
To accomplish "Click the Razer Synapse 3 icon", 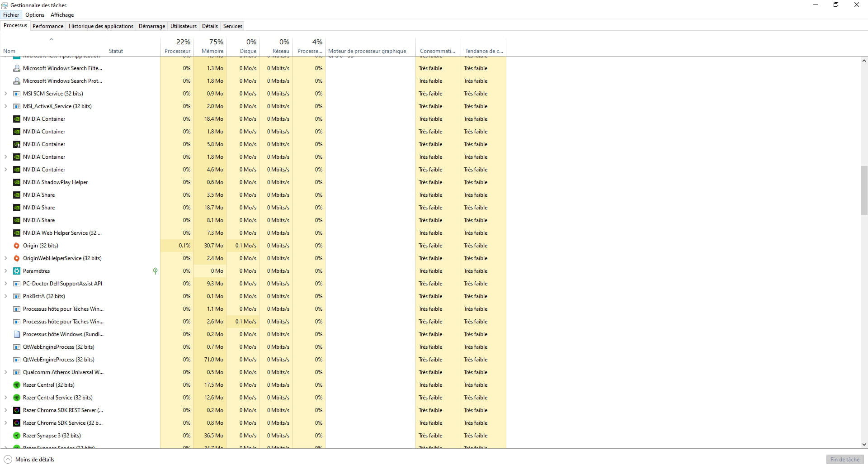I will pyautogui.click(x=17, y=436).
